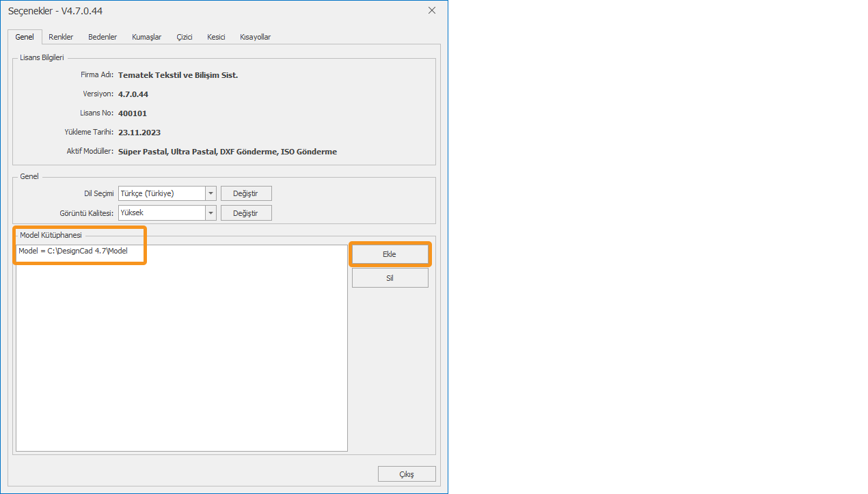The width and height of the screenshot is (868, 494).
Task: Click the Sil button
Action: (x=390, y=278)
